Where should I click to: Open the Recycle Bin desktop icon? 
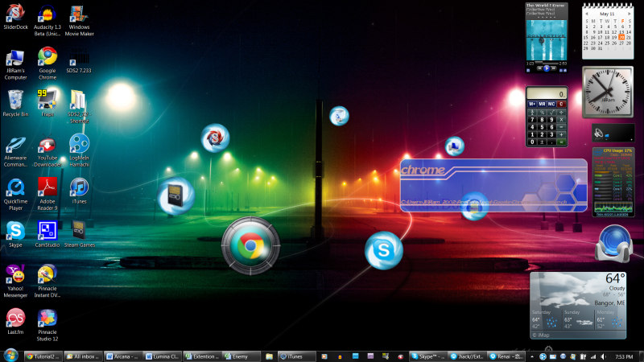coord(15,104)
